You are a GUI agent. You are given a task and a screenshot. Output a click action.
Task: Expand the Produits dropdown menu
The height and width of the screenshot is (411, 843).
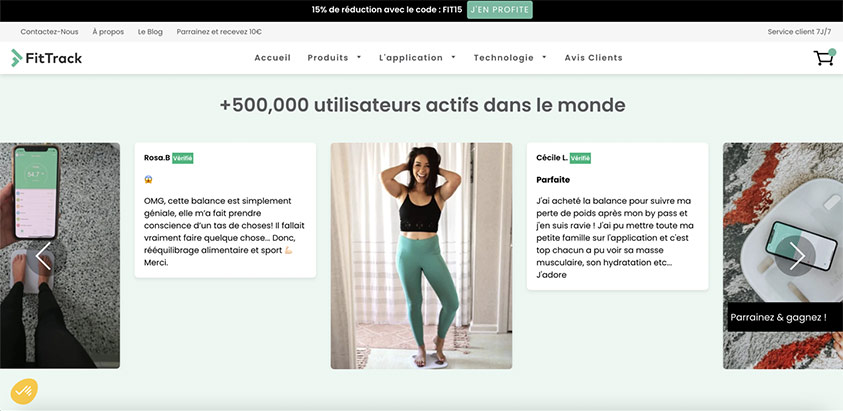pyautogui.click(x=334, y=58)
